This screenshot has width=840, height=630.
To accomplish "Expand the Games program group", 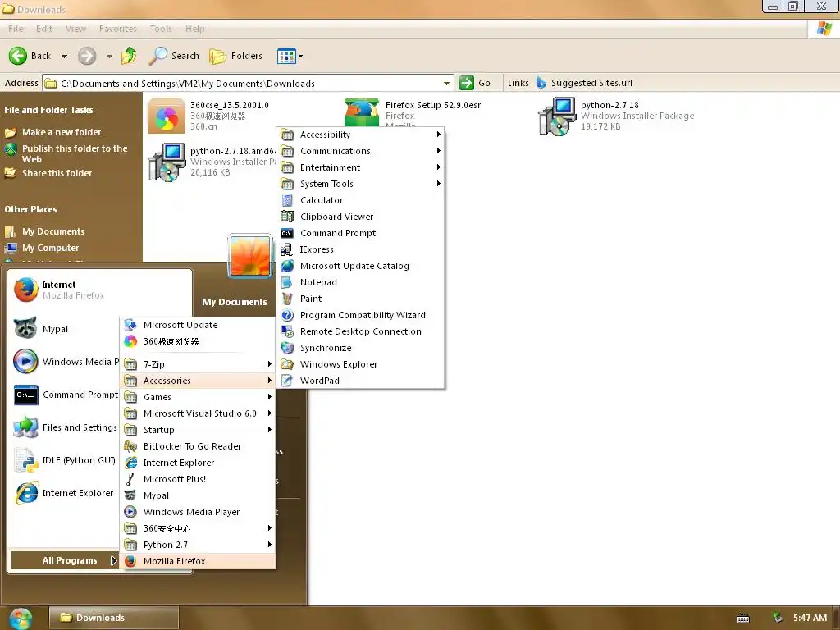I will 197,397.
